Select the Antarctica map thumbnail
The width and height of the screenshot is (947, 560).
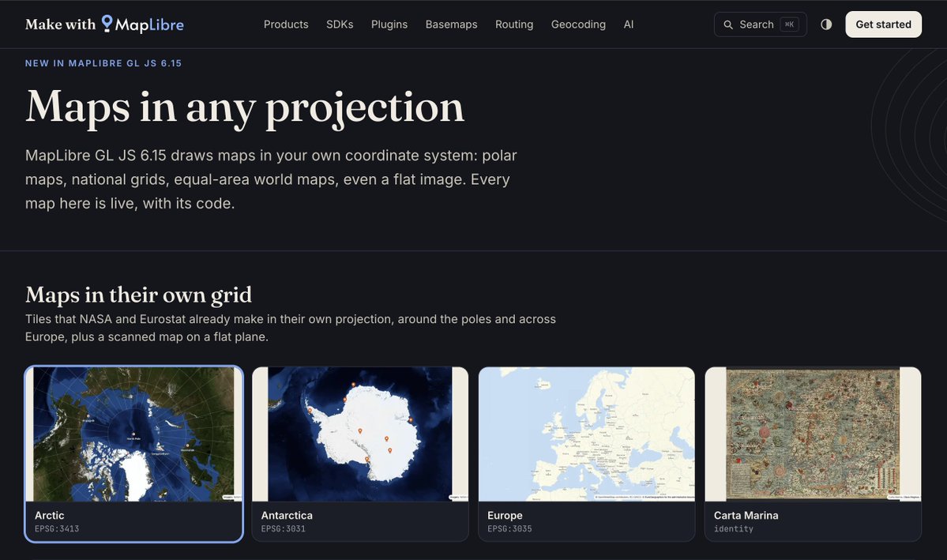pyautogui.click(x=360, y=434)
